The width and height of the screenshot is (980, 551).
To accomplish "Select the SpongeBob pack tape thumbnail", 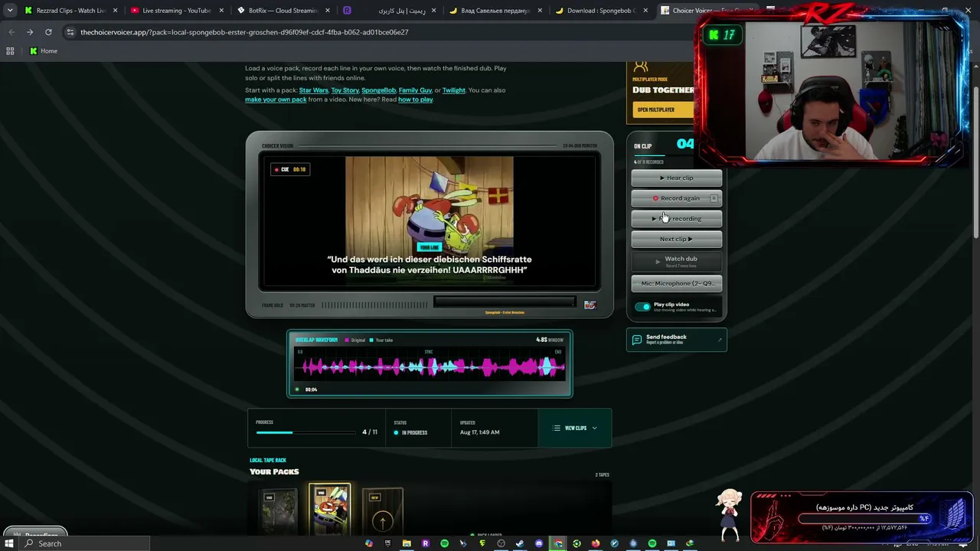I will point(330,508).
